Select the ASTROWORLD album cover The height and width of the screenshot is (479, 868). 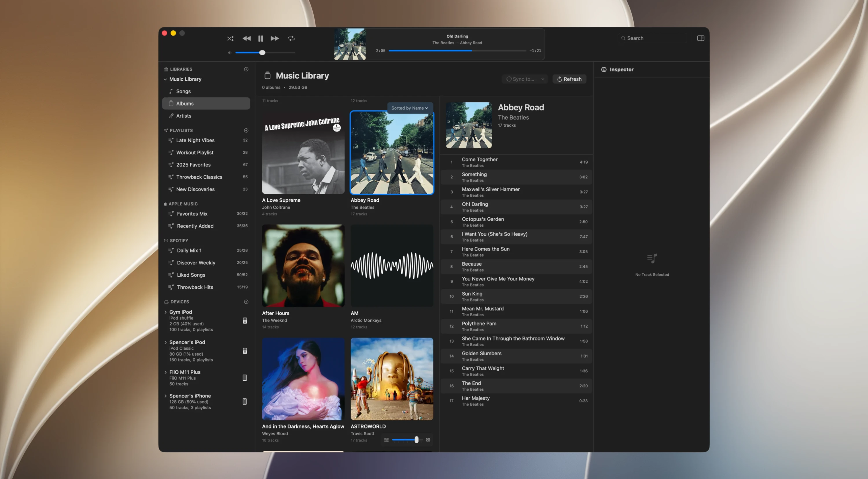(392, 379)
